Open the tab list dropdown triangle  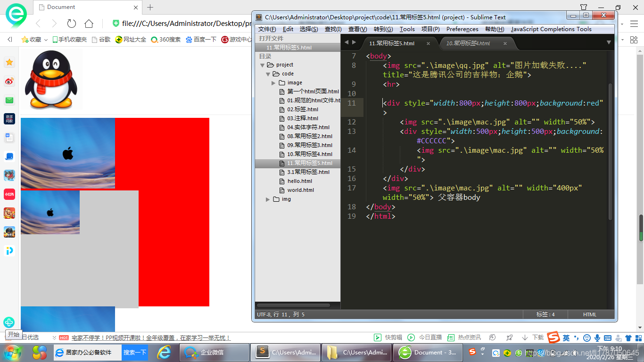click(609, 42)
